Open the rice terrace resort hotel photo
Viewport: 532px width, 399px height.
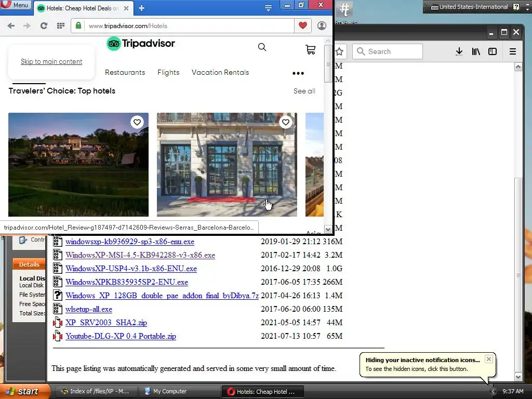(78, 165)
